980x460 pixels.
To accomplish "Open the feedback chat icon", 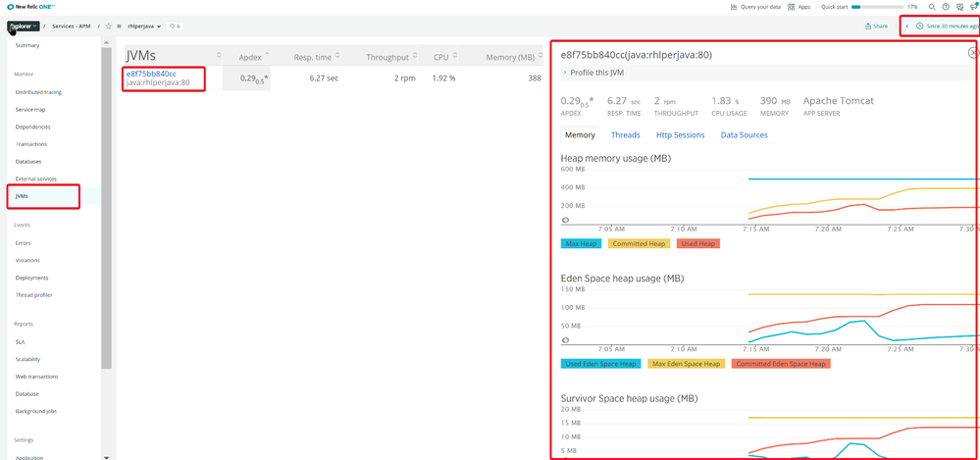I will [960, 7].
